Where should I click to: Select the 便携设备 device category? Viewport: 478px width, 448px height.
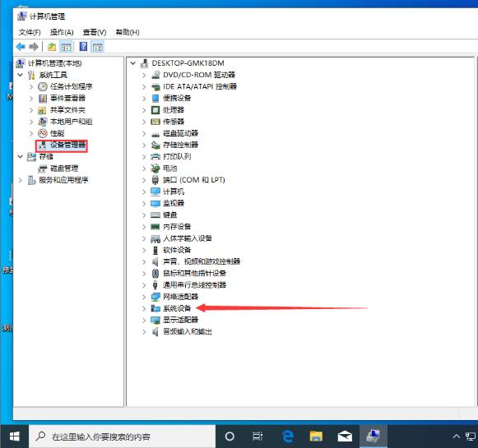[177, 99]
